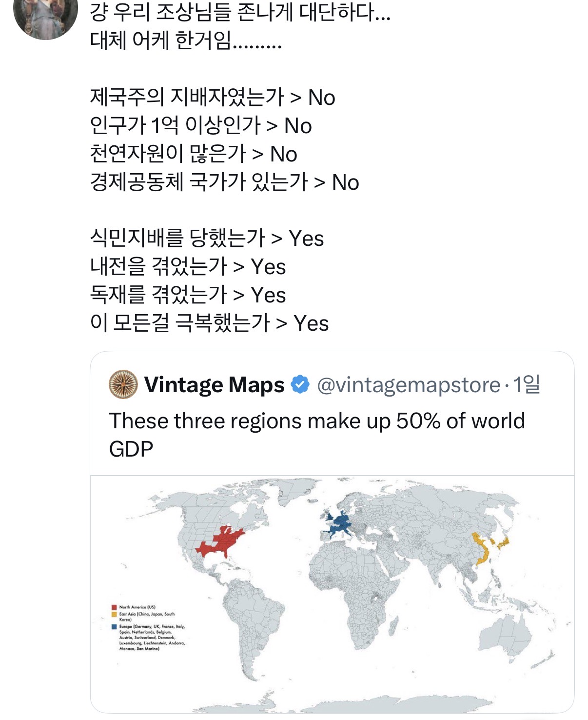Click the yellow East Asia legend swatch
The height and width of the screenshot is (720, 588).
114,614
